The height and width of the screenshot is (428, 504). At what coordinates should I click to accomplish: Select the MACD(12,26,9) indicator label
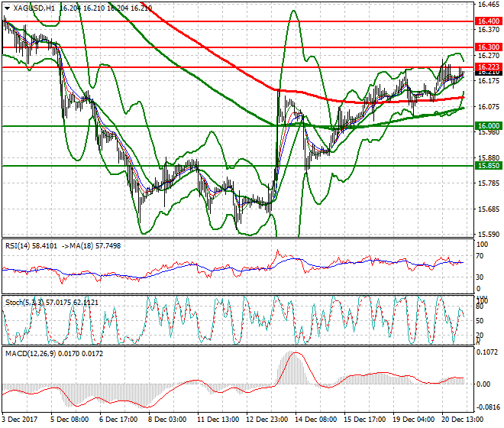31,354
